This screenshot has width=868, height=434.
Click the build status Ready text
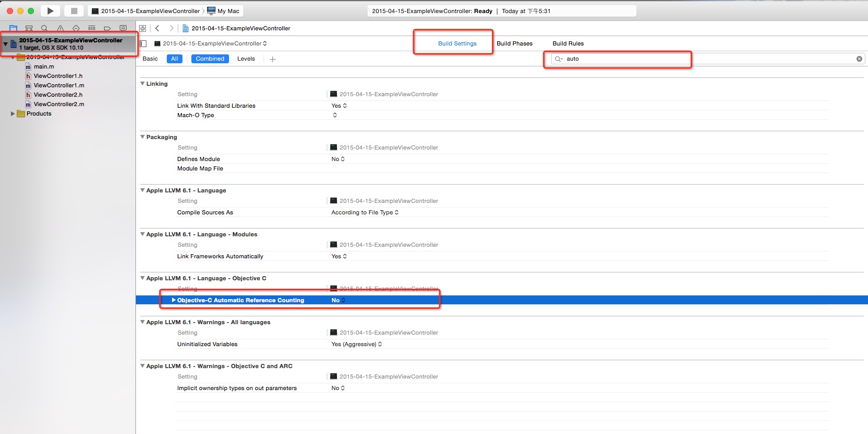483,11
